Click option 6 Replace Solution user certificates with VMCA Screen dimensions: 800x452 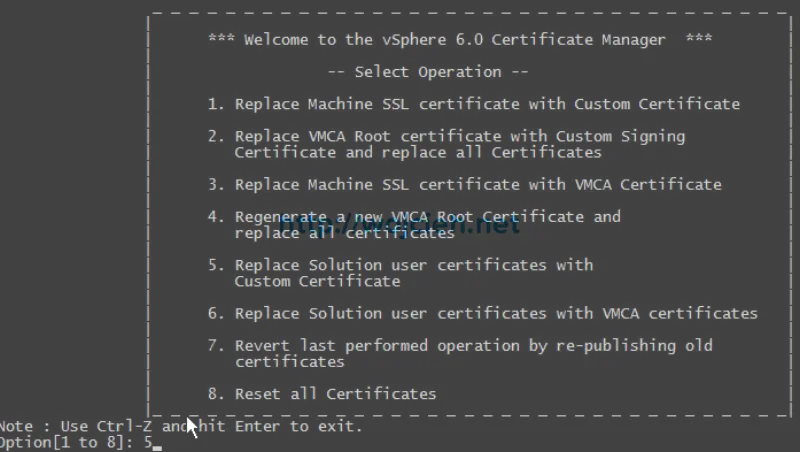coord(483,313)
